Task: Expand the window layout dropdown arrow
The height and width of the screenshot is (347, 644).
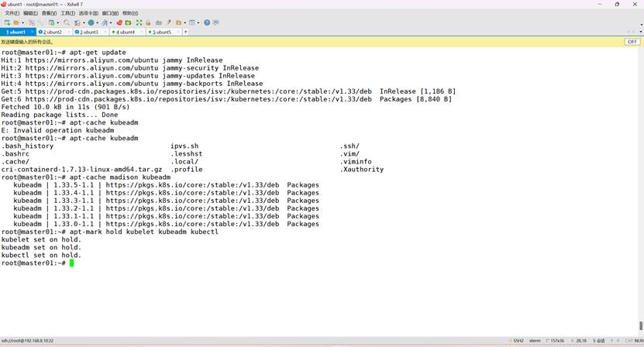Action: (x=198, y=22)
